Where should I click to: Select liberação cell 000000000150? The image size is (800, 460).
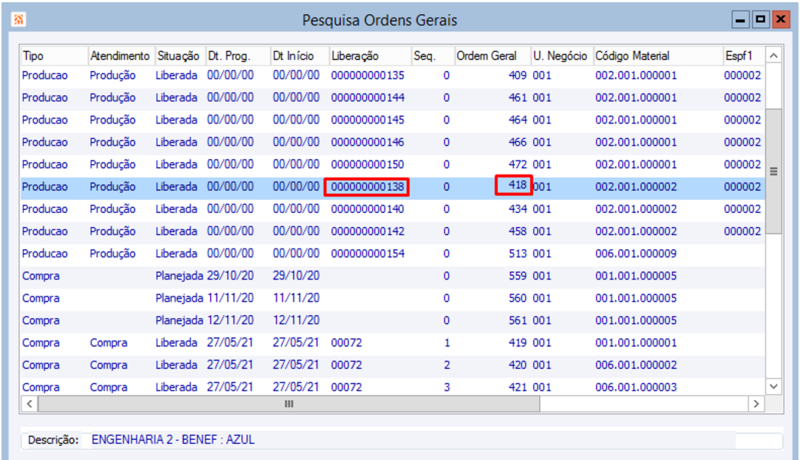[x=367, y=165]
